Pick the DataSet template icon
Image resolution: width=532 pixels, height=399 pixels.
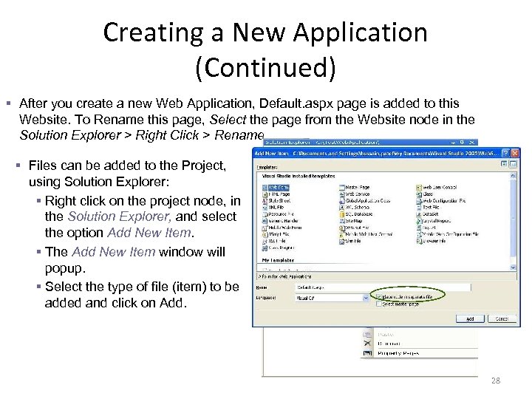point(419,214)
